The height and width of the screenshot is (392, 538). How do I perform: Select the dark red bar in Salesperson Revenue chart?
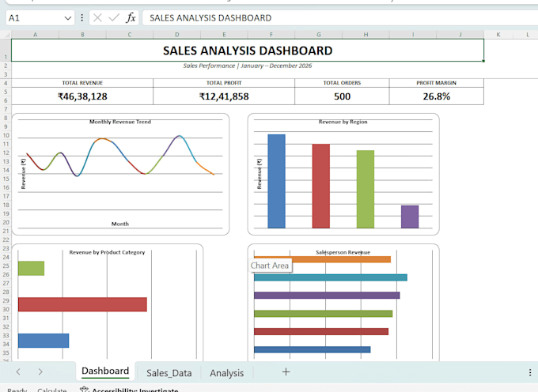(321, 331)
